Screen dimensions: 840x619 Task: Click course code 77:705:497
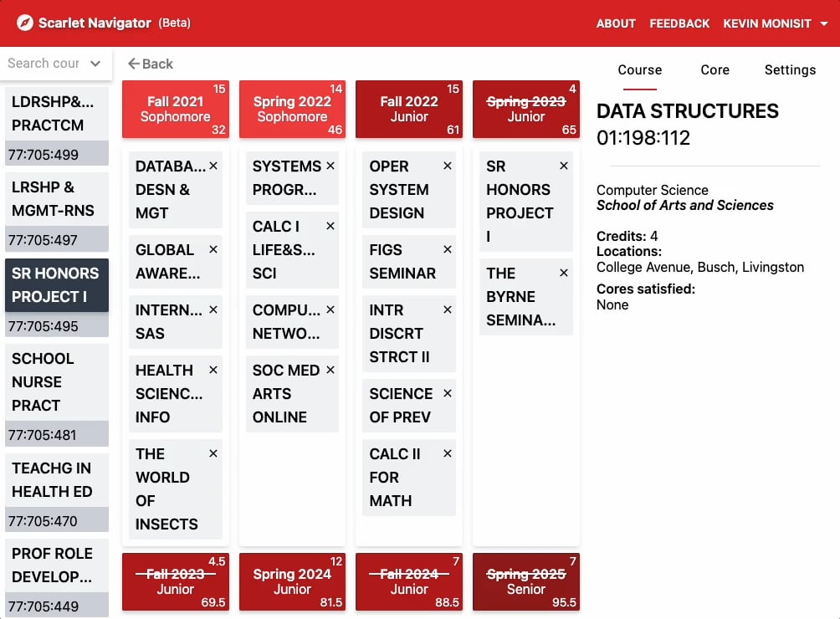44,240
